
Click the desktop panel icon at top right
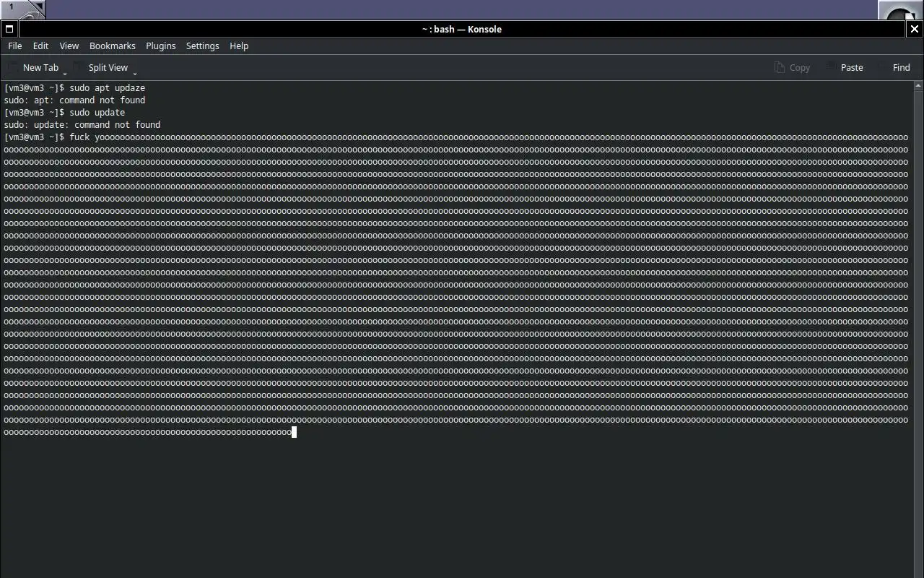point(900,10)
